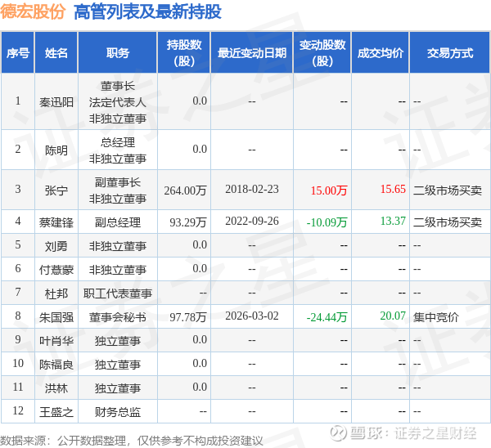This screenshot has width=491, height=448.
Task: Click the name 陈明 in row 2
Action: pyautogui.click(x=56, y=150)
